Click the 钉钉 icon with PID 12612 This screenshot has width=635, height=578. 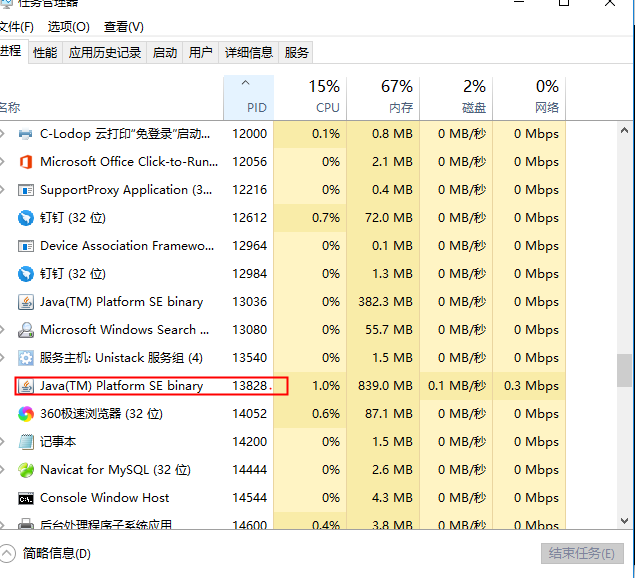coord(26,218)
